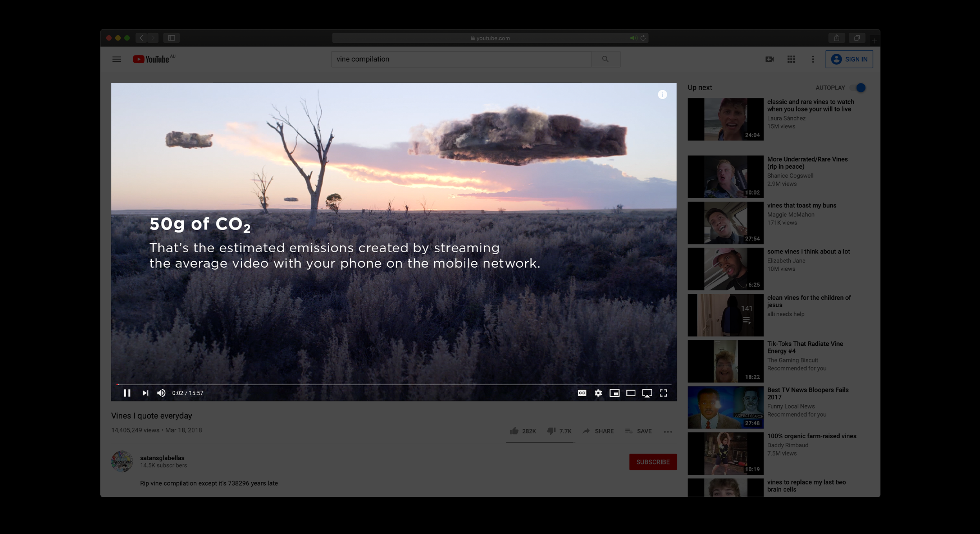Switch to miniplayer mode
This screenshot has width=980, height=534.
point(614,393)
